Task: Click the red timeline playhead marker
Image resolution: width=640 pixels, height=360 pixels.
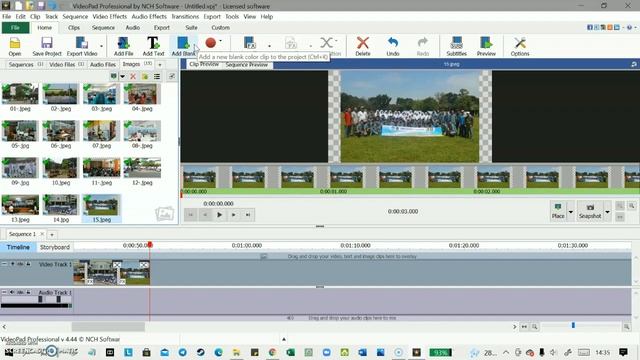Action: (x=150, y=244)
